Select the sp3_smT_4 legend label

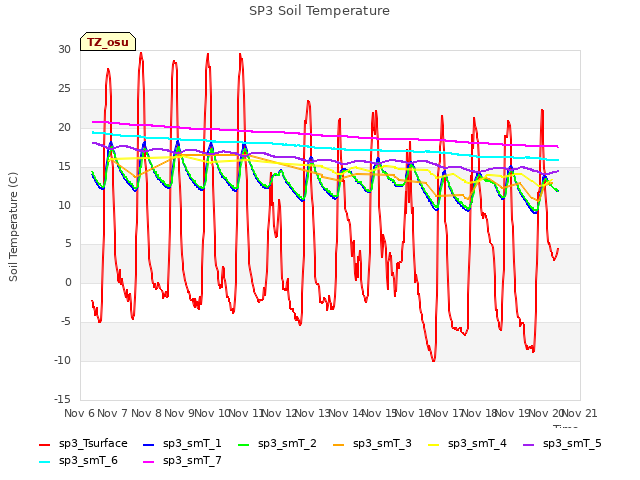click(477, 444)
